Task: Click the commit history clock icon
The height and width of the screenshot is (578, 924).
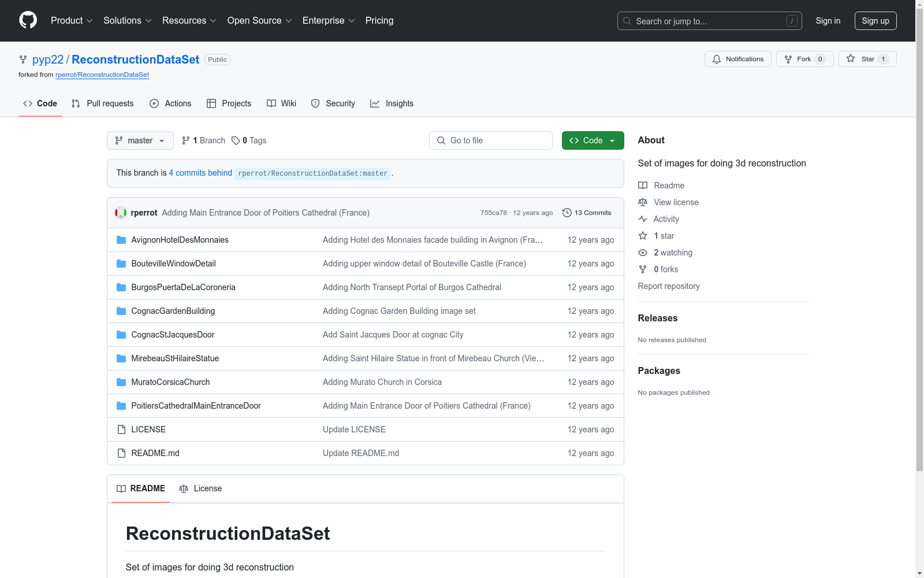Action: point(567,213)
